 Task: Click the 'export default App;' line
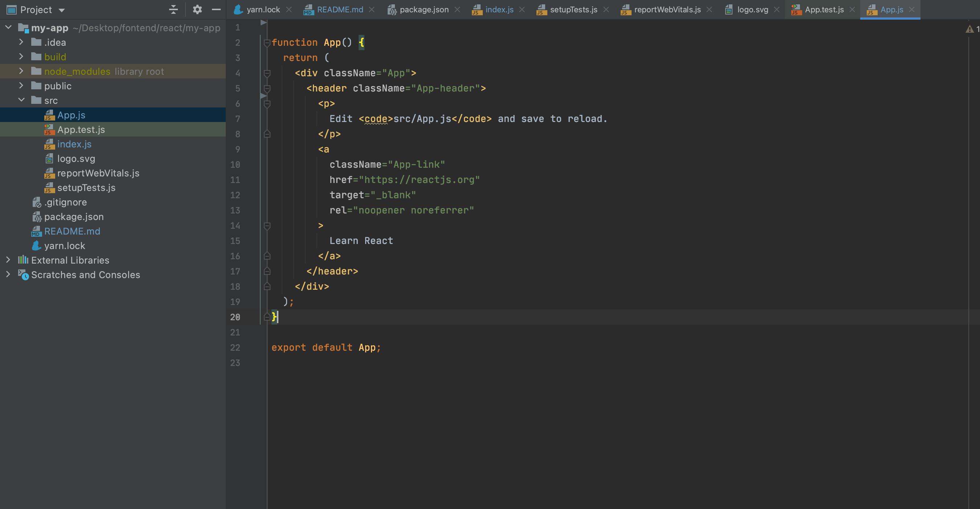click(x=326, y=347)
